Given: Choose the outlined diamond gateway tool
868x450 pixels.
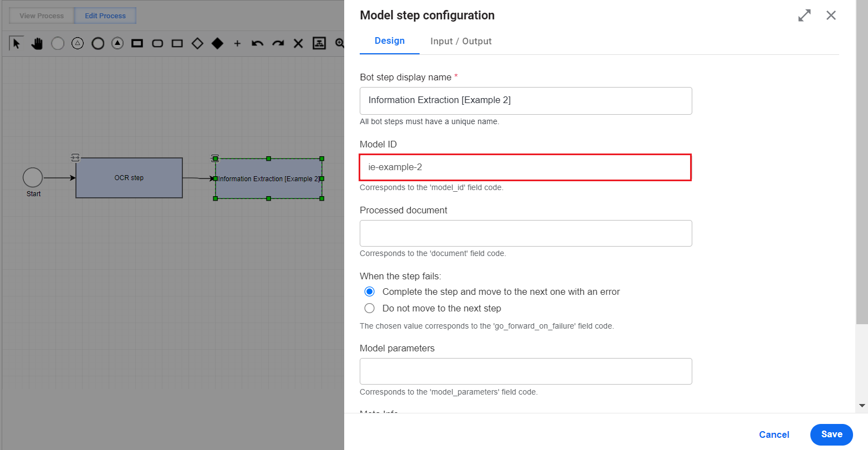Looking at the screenshot, I should (197, 43).
